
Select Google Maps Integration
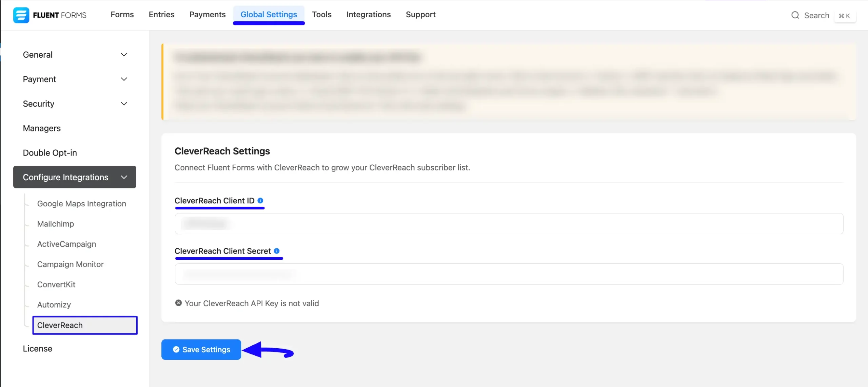pyautogui.click(x=81, y=204)
